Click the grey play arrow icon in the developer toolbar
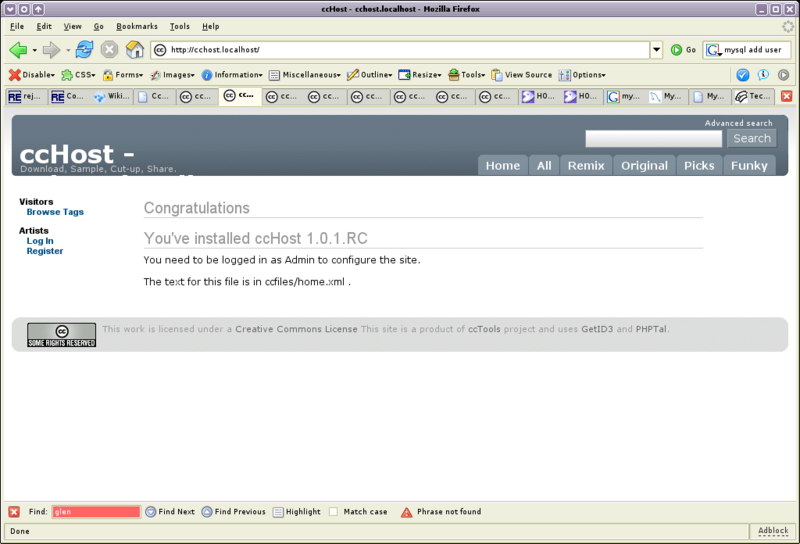 pyautogui.click(x=783, y=75)
